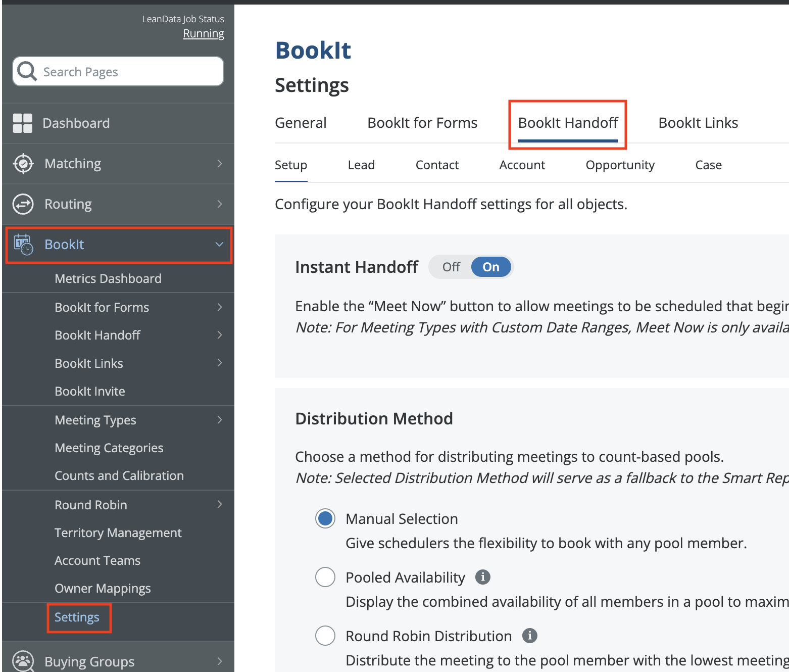Select the Pooled Availability radio button

click(x=325, y=577)
